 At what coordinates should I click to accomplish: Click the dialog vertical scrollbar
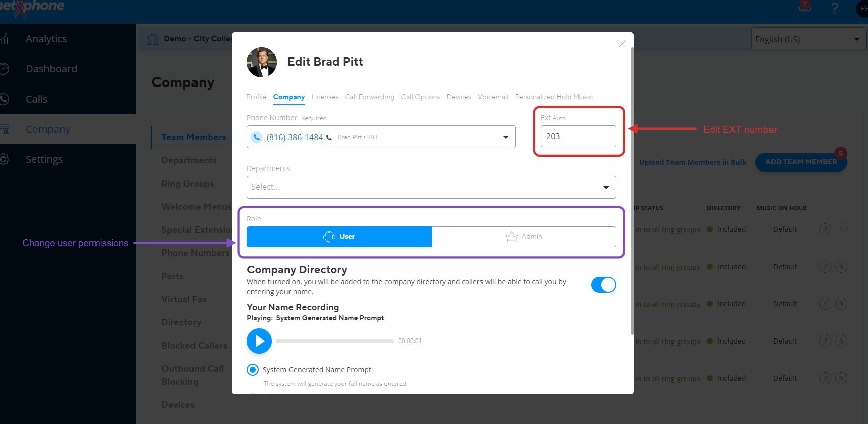click(x=632, y=191)
